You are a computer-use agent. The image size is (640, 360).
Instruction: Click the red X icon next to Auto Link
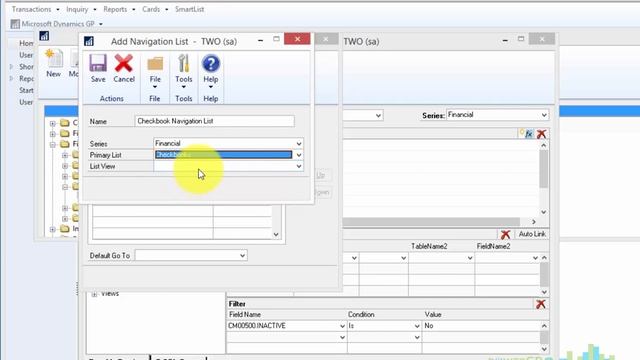coord(505,234)
